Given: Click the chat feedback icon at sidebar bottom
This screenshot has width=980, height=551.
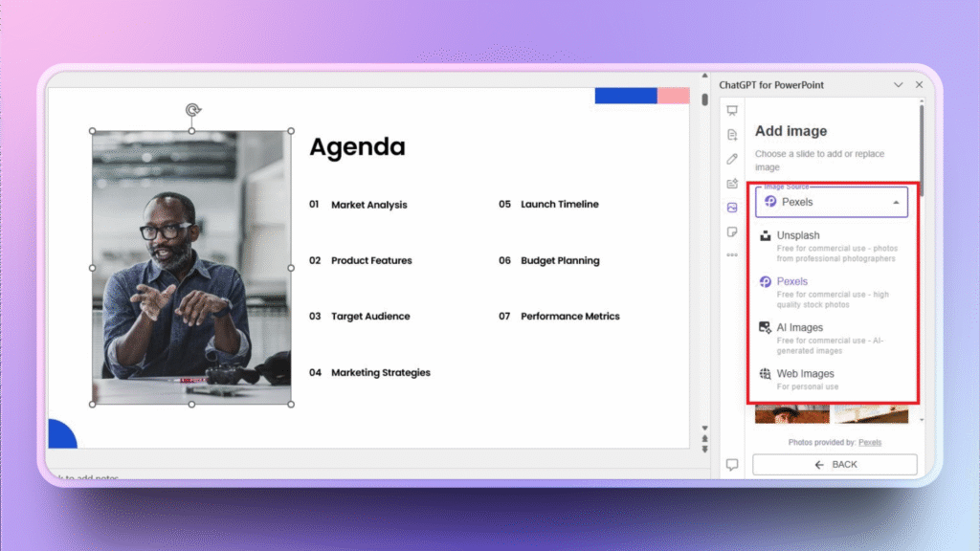Looking at the screenshot, I should coord(732,465).
